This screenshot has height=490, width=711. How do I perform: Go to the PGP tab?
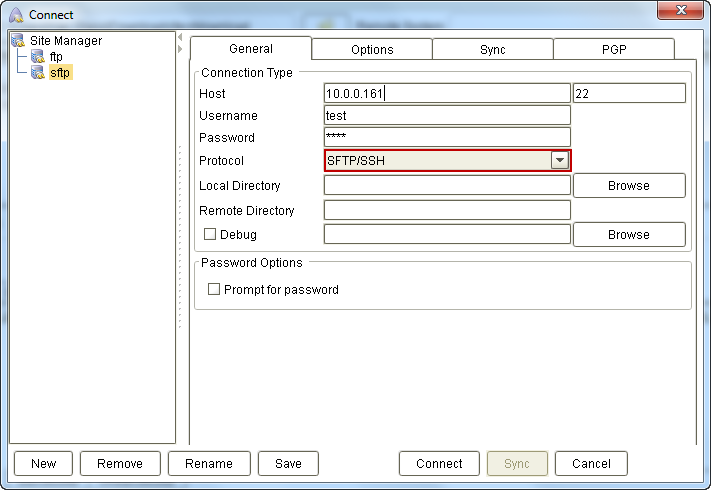pyautogui.click(x=613, y=50)
